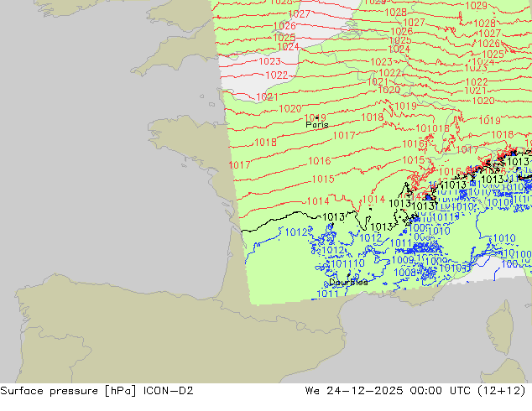Click the 1017 label at the western data edge
The width and height of the screenshot is (532, 411).
point(239,165)
